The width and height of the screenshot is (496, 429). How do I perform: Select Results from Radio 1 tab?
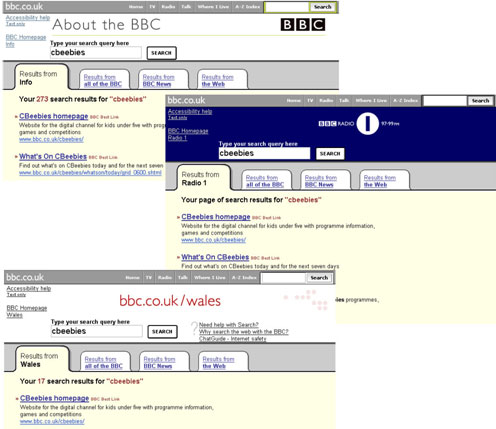point(204,178)
